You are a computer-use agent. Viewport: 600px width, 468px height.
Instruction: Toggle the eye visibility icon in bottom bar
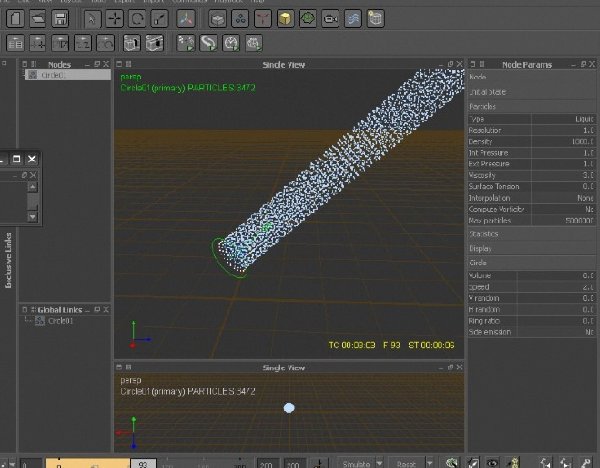tap(492, 463)
